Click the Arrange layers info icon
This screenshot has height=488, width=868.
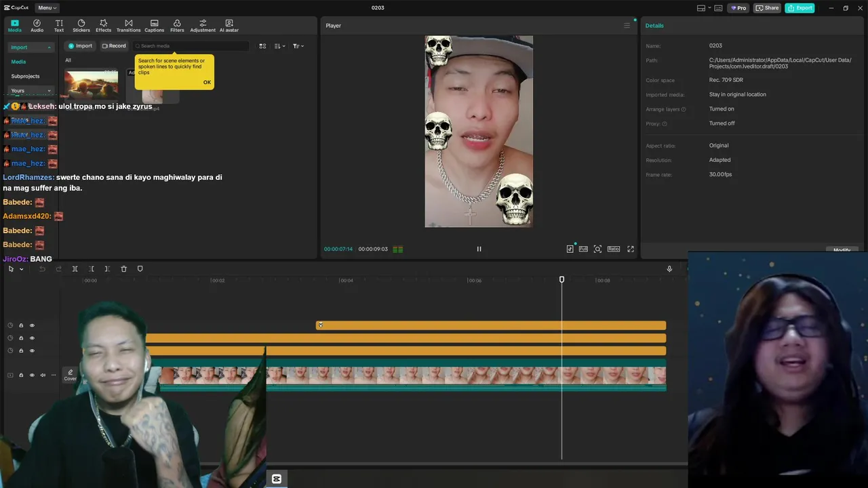click(x=684, y=109)
